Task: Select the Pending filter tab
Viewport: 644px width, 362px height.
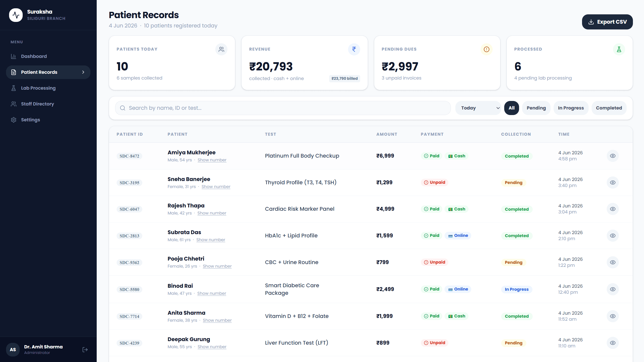Action: [536, 108]
